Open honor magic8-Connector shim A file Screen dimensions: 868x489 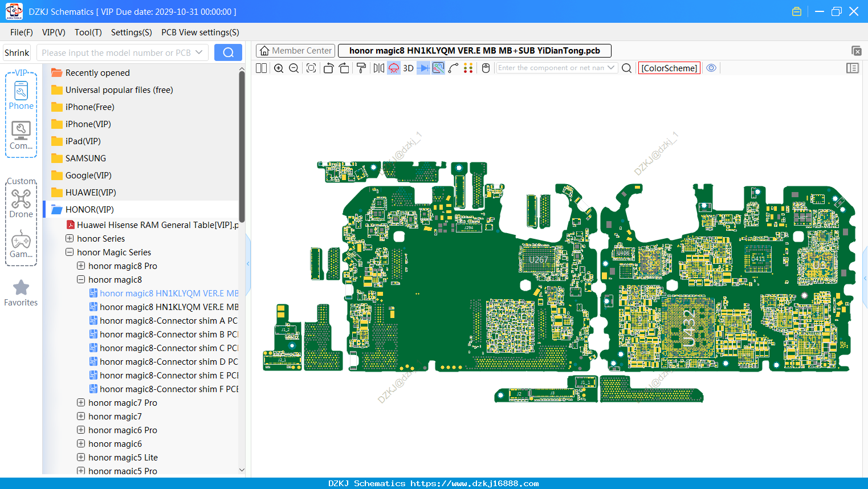point(164,320)
